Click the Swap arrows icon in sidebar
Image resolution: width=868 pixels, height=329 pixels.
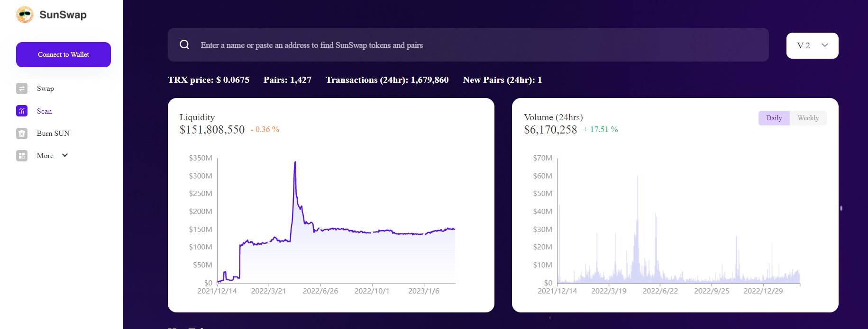click(22, 89)
